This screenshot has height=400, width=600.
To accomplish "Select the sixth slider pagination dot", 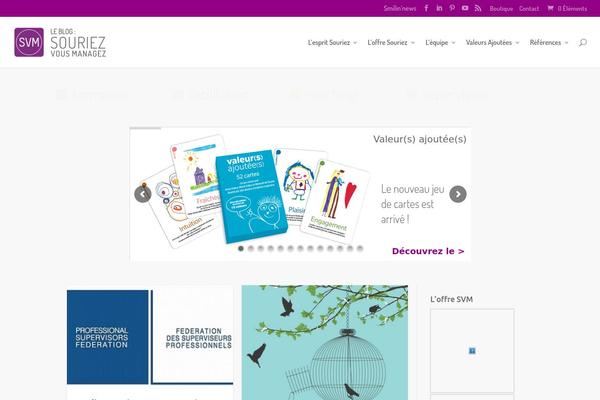I will [x=290, y=248].
